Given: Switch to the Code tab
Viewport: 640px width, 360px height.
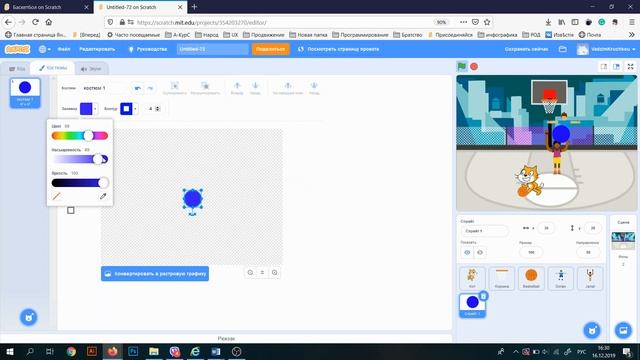Looking at the screenshot, I should tap(18, 69).
